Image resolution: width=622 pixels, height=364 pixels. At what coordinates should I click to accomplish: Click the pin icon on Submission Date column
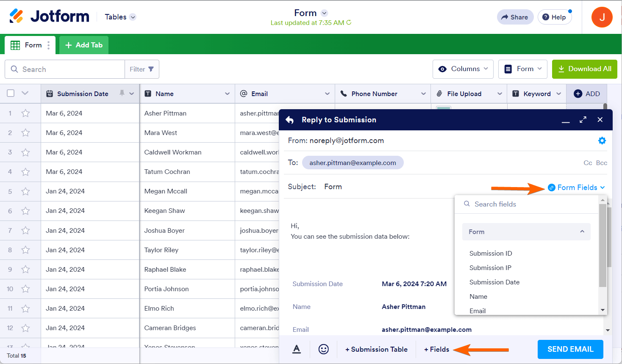pos(122,93)
